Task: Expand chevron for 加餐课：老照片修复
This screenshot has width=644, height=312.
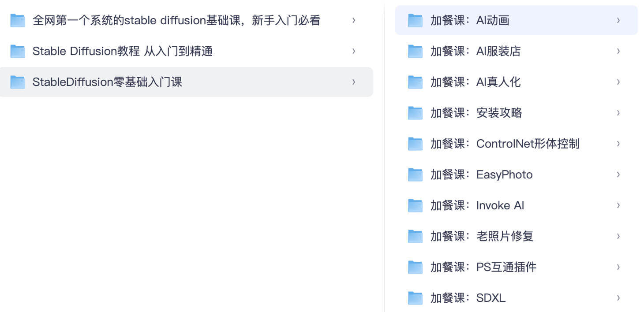Action: coord(618,236)
